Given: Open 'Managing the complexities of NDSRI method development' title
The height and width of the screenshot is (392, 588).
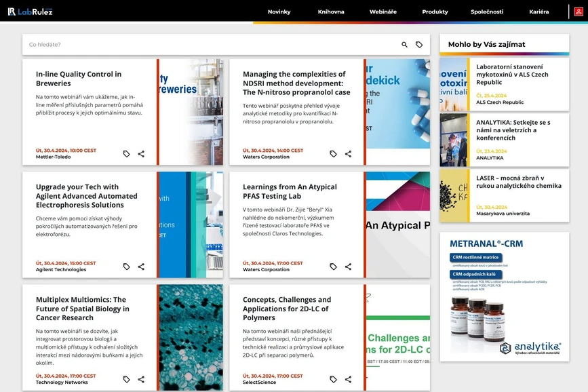Looking at the screenshot, I should 296,83.
